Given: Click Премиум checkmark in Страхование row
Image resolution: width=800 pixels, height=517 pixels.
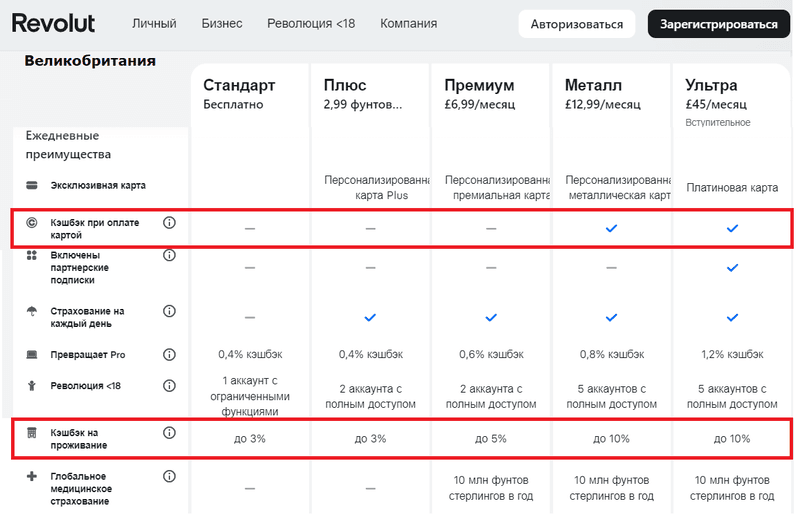Looking at the screenshot, I should [x=491, y=317].
